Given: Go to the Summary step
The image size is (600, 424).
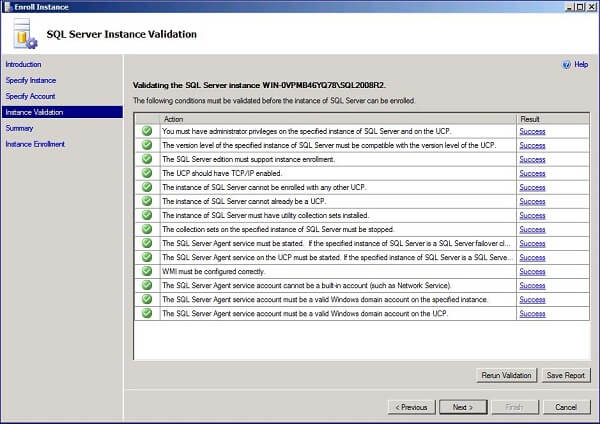Looking at the screenshot, I should coord(19,128).
